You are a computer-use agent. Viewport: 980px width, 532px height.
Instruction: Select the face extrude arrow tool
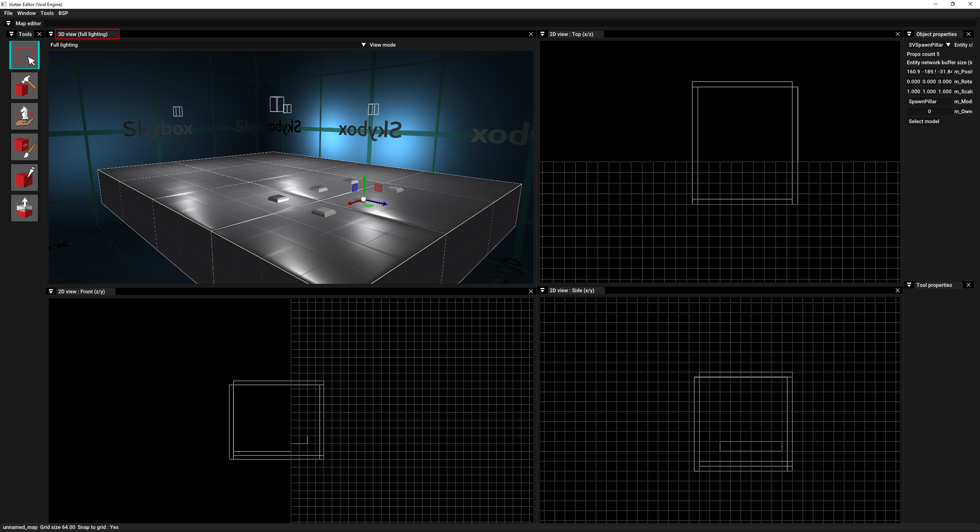(24, 208)
